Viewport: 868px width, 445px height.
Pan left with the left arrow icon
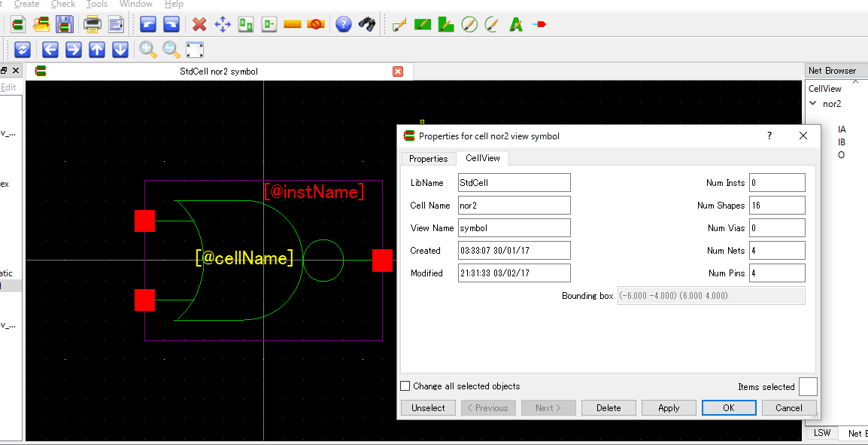point(50,50)
